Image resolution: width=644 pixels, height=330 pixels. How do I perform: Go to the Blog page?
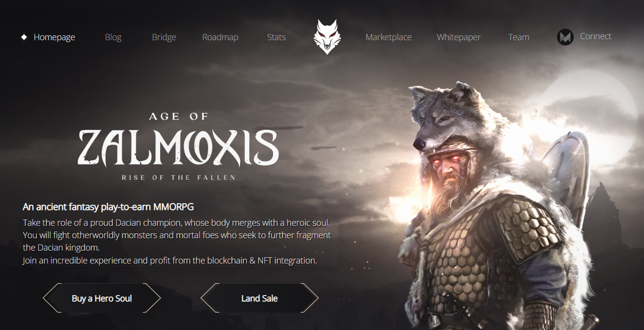pyautogui.click(x=113, y=37)
